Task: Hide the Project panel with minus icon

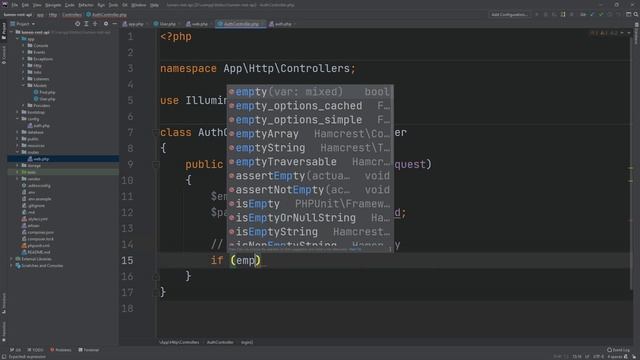Action: tap(114, 24)
